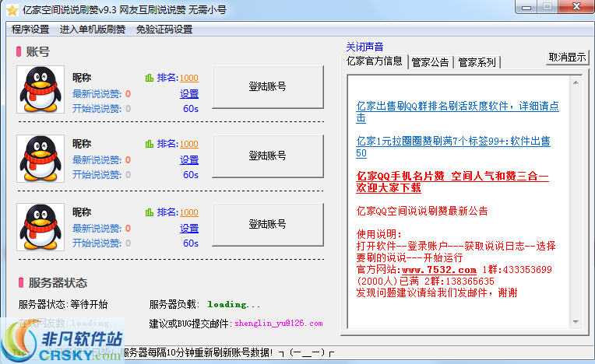Click the 关闭声音 link to mute sound
Image resolution: width=595 pixels, height=364 pixels.
click(x=364, y=47)
